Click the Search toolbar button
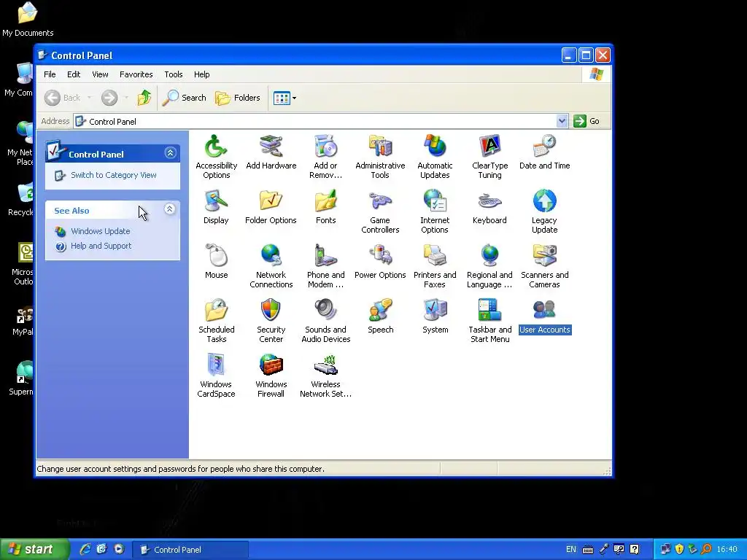Screen dimensions: 747x560 coord(185,98)
